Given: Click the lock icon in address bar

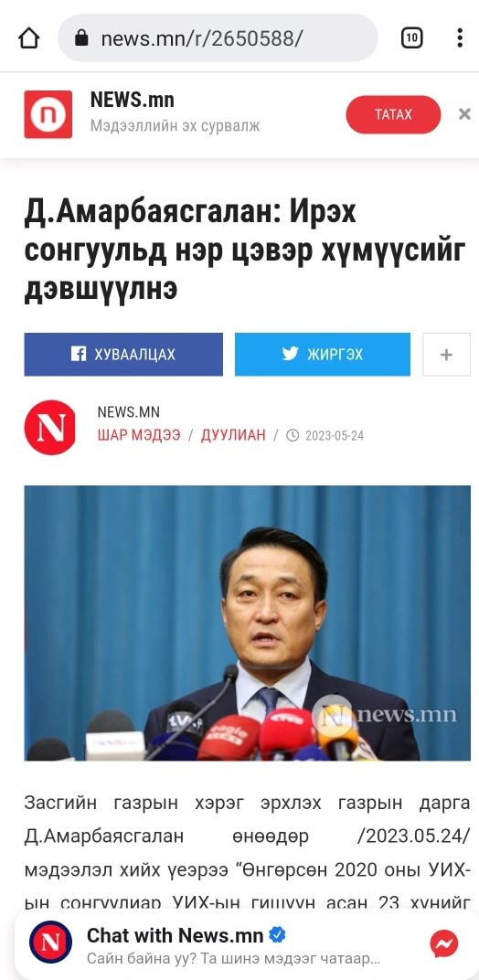Looking at the screenshot, I should [x=81, y=38].
